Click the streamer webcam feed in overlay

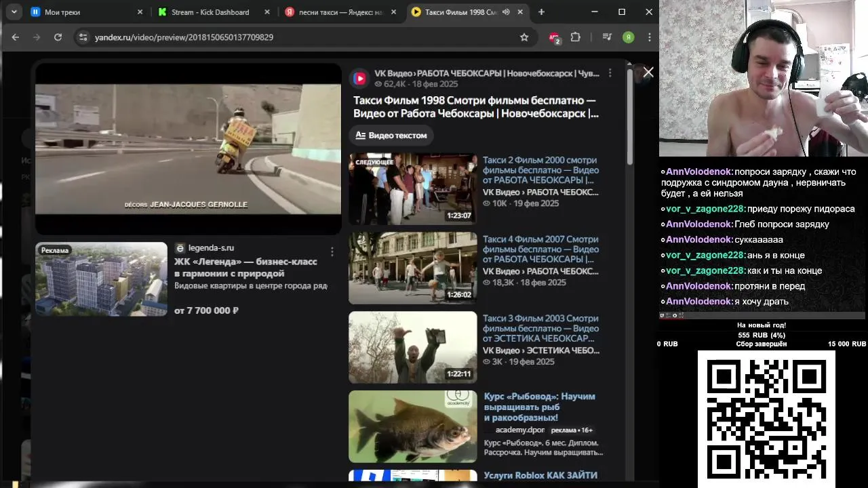pyautogui.click(x=763, y=79)
